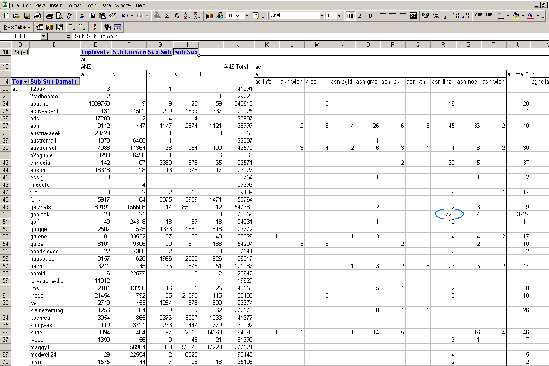Click the Merge and Center icon
The height and width of the screenshot is (366, 549).
413,16
